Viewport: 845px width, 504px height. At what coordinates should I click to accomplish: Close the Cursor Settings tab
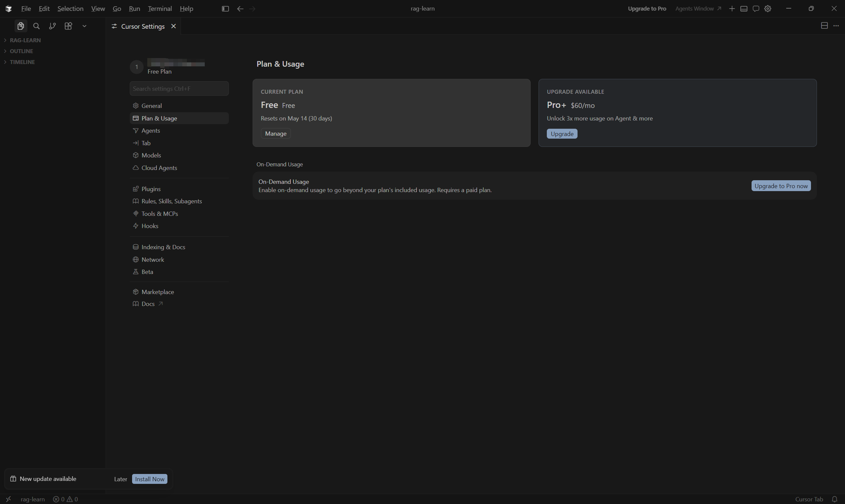click(173, 26)
